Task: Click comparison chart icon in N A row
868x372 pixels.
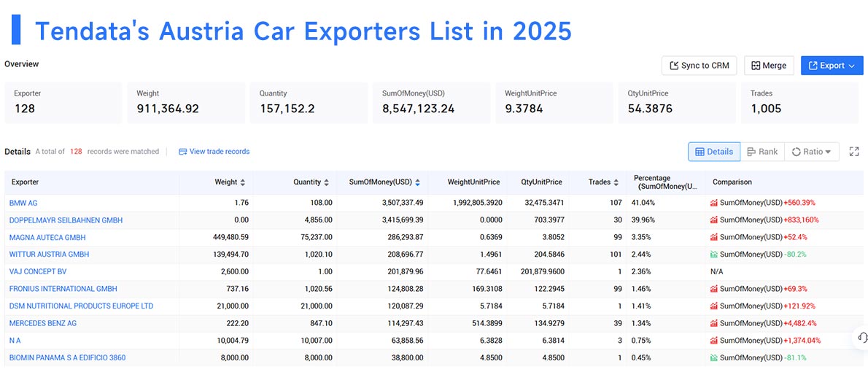Action: click(714, 341)
